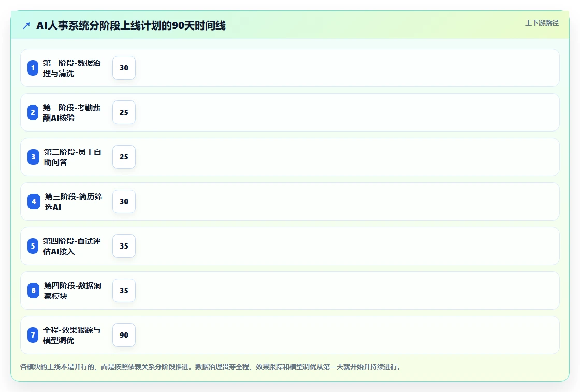Click the footer note starting 各模块的上线不是并行的
This screenshot has width=580, height=392.
210,367
